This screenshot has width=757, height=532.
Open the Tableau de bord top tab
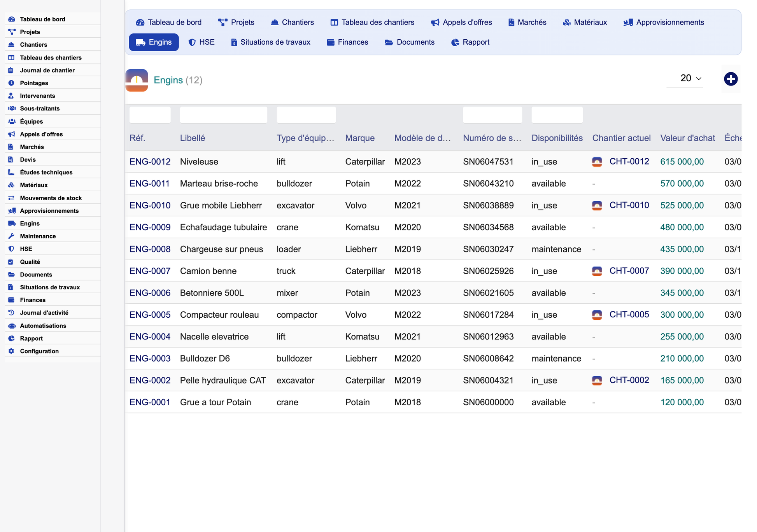(x=169, y=22)
